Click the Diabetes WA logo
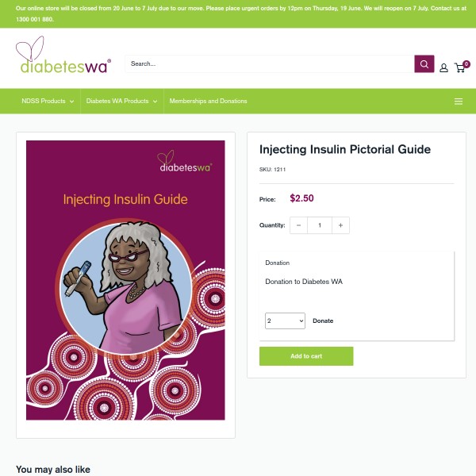Viewport: 476px width, 476px height. click(64, 57)
